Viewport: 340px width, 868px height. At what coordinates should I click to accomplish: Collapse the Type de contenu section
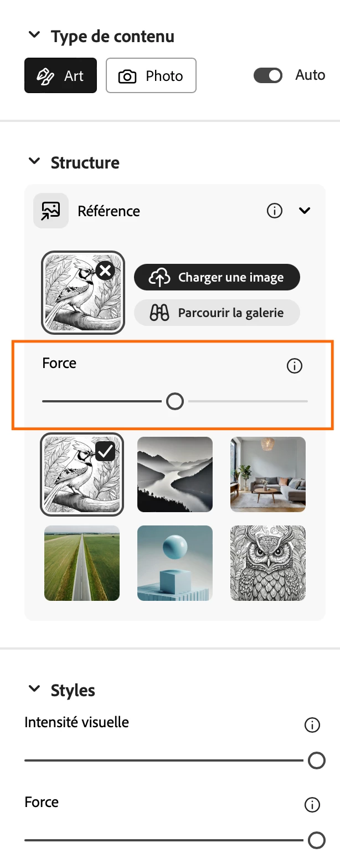tap(34, 35)
